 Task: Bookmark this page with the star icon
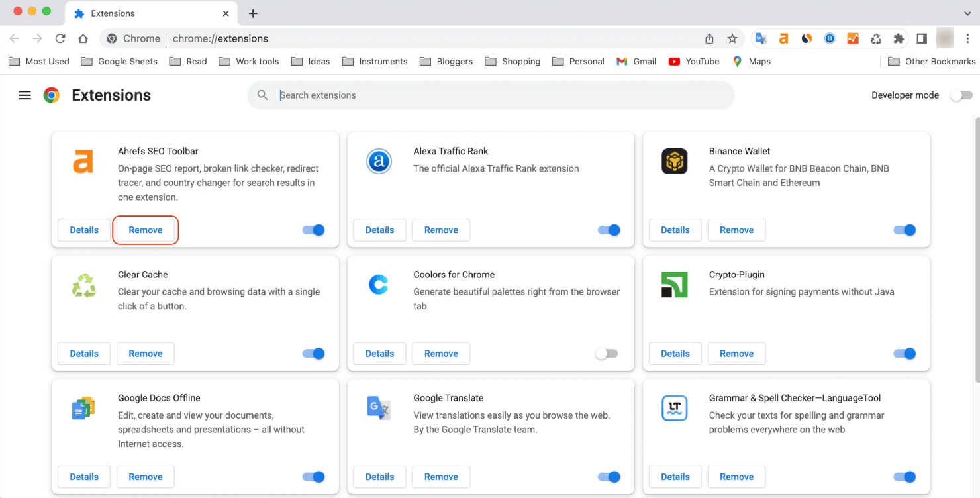(x=732, y=39)
